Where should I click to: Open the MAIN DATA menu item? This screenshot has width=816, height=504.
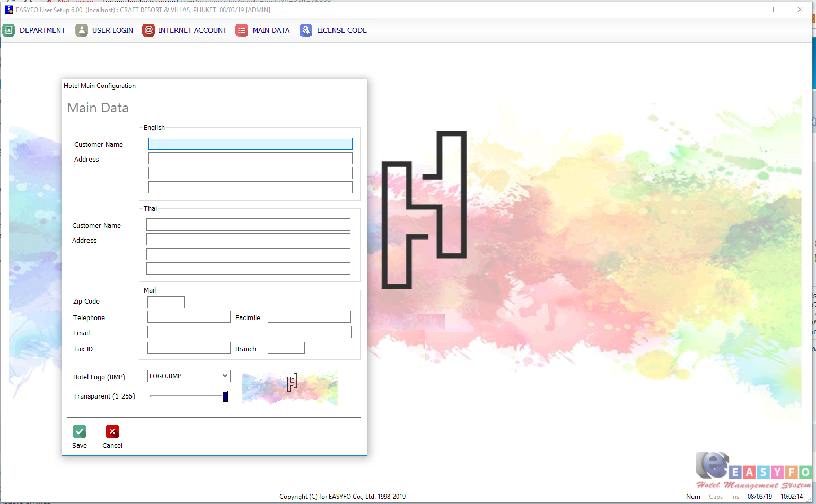271,30
